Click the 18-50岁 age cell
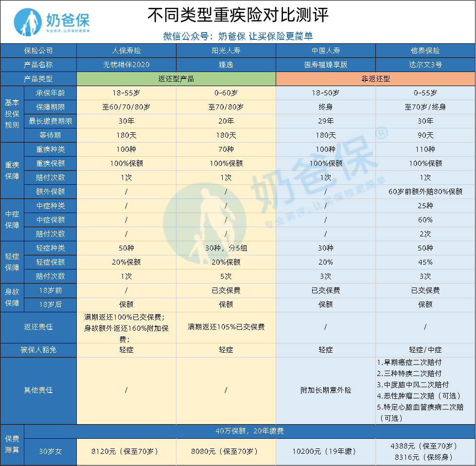Screen dimensions: 476x466 click(x=326, y=93)
